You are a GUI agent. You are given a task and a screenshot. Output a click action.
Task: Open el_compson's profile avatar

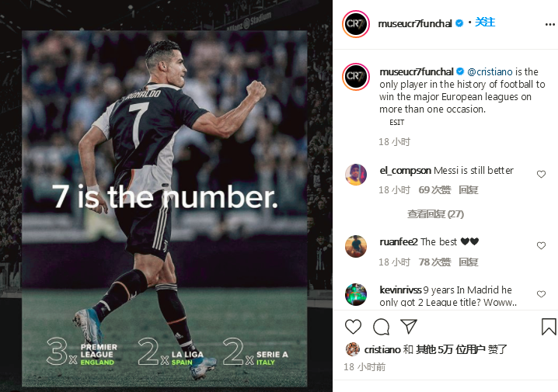coord(355,175)
